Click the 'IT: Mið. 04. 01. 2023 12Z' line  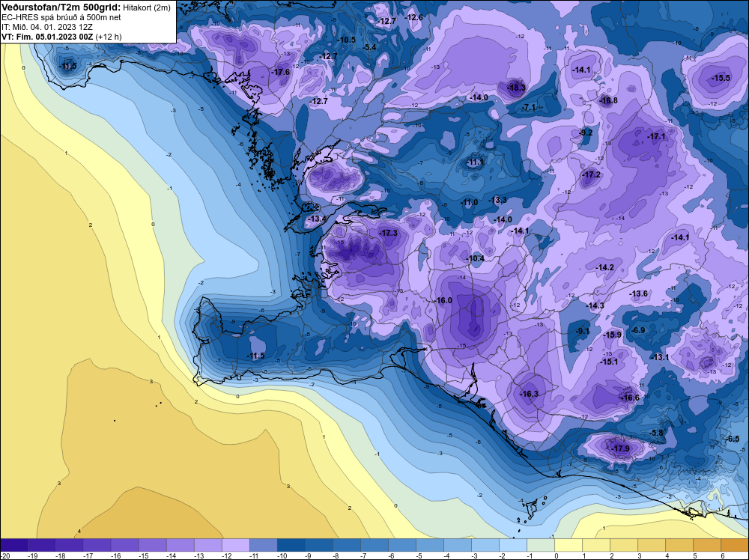(46, 27)
